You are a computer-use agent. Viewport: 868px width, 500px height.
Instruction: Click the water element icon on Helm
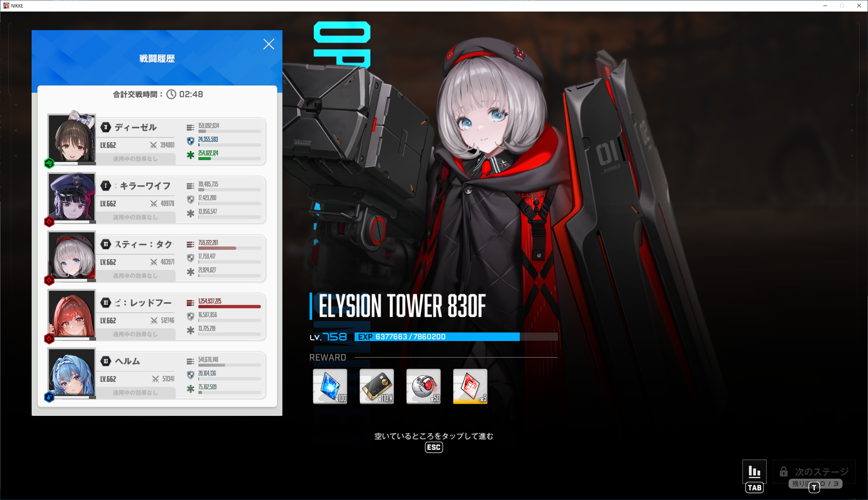pyautogui.click(x=49, y=397)
